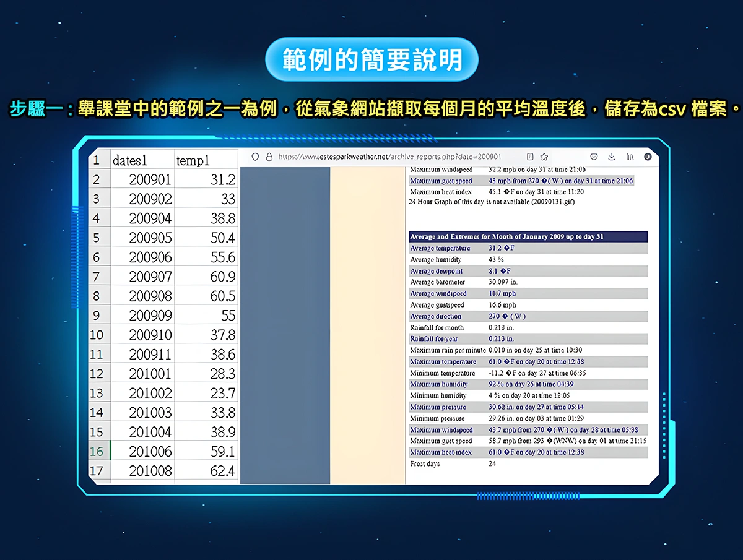743x560 pixels.
Task: Bookmark this page with the star icon
Action: [544, 157]
